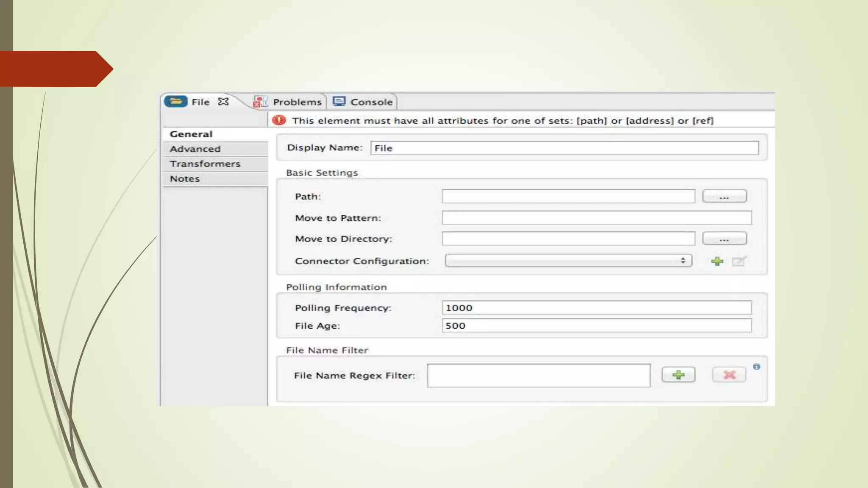This screenshot has height=488, width=868.
Task: Close the File tab with X icon
Action: click(x=223, y=102)
